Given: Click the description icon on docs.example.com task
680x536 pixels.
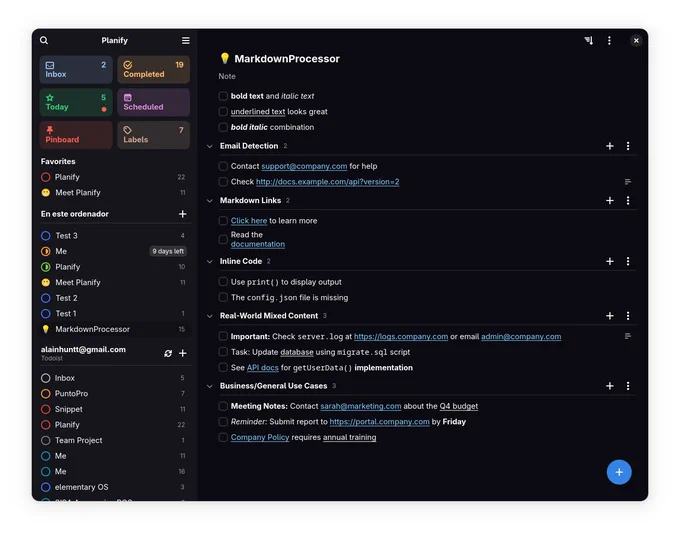Looking at the screenshot, I should pos(628,182).
